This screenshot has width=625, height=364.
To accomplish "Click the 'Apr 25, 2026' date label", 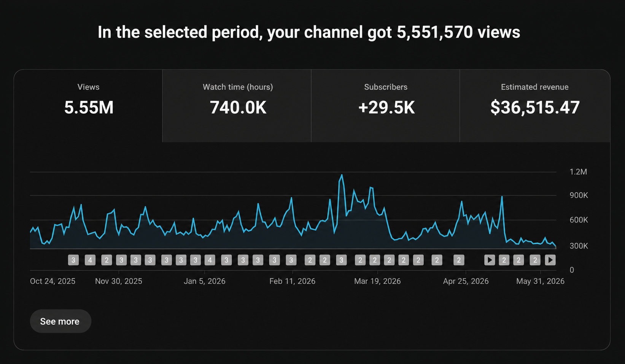I will [466, 281].
